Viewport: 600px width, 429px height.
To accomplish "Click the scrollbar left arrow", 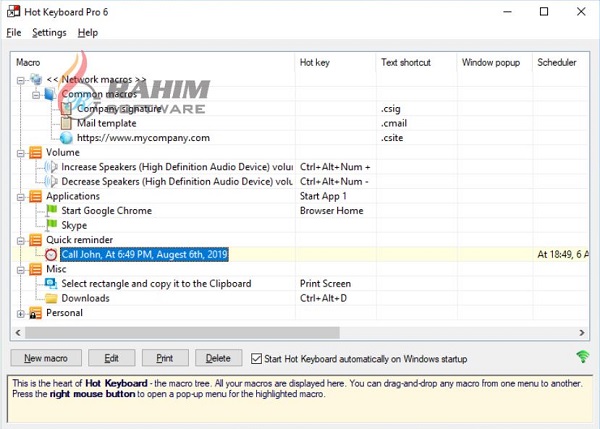I will pyautogui.click(x=18, y=333).
